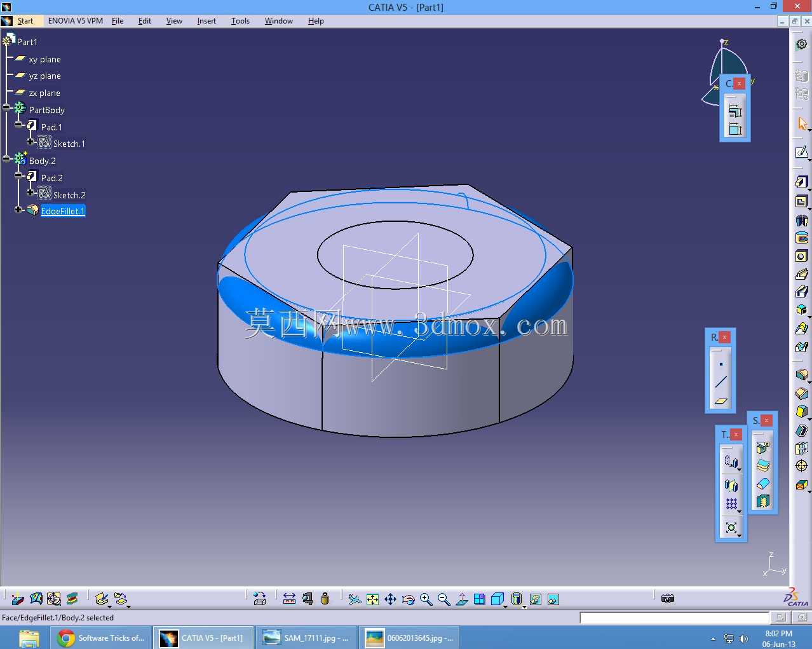Click the Plane tool in Reference Elements toolbar

pos(721,400)
